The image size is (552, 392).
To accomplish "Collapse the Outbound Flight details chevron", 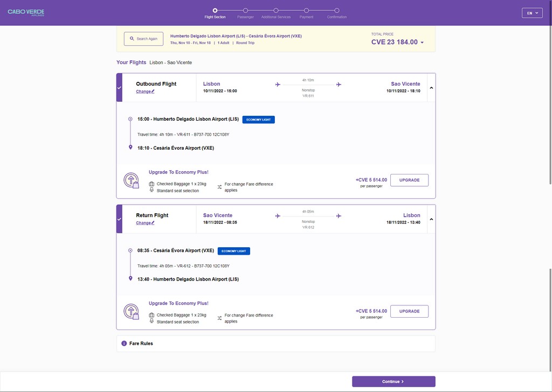I will pos(431,88).
